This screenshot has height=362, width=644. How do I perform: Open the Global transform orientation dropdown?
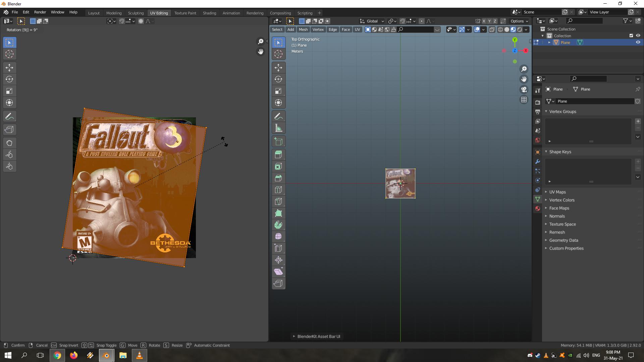click(372, 21)
